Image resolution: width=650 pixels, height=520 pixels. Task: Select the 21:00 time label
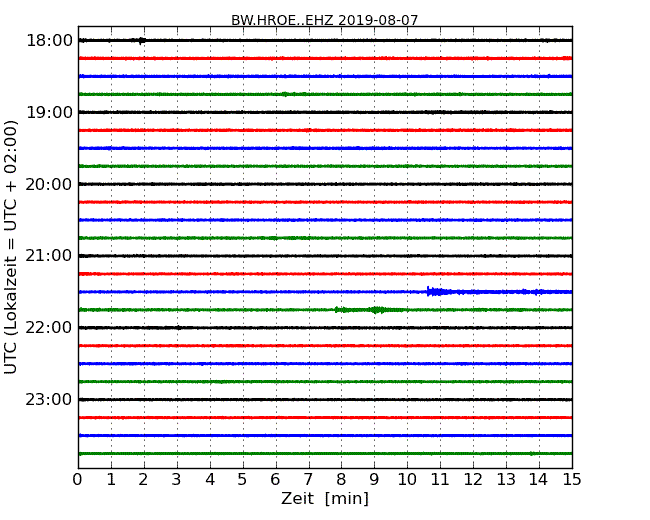tap(49, 256)
